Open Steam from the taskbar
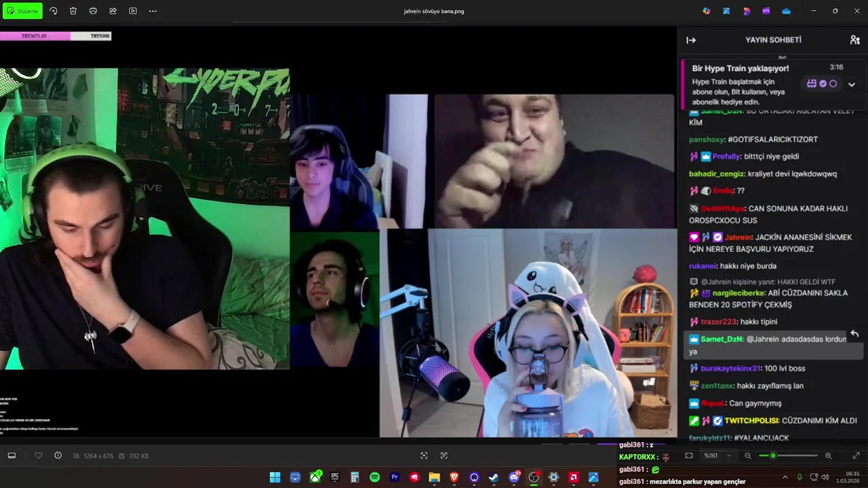Screen dimensions: 868x488 (494, 477)
